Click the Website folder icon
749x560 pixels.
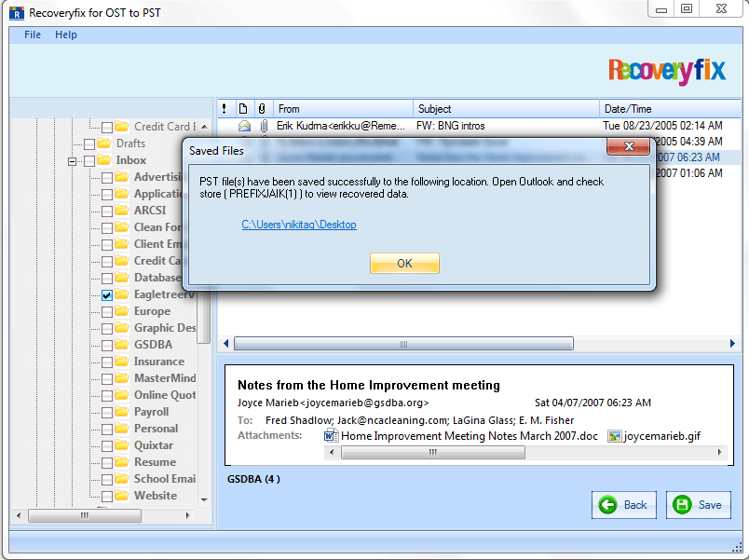[122, 495]
